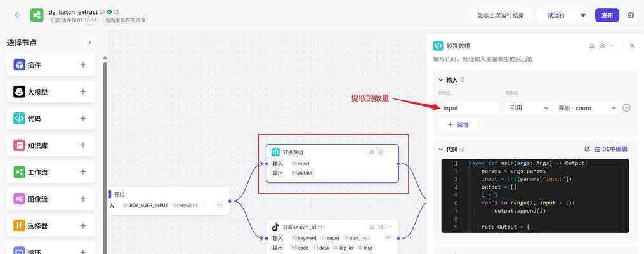This screenshot has width=644, height=254.
Task: Select the 选择器 selector node icon
Action: tap(19, 225)
